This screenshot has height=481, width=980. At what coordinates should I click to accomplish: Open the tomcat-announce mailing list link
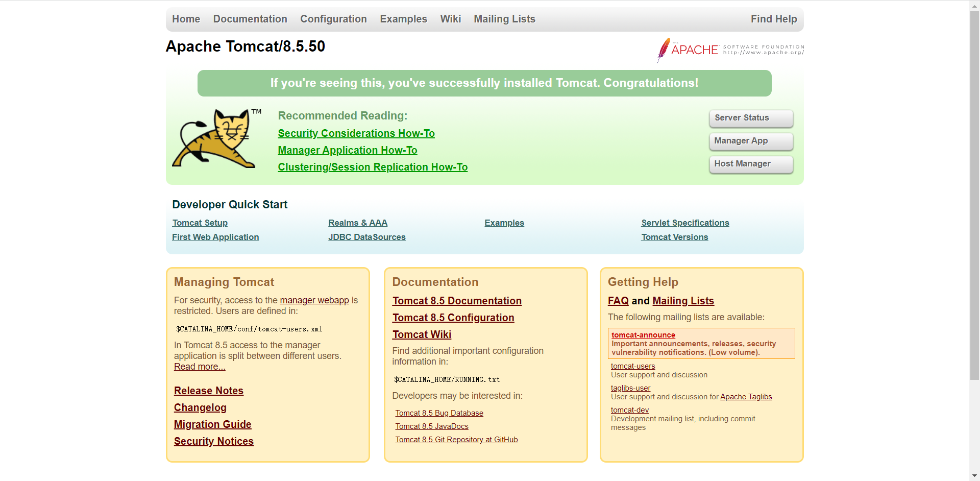pyautogui.click(x=643, y=335)
